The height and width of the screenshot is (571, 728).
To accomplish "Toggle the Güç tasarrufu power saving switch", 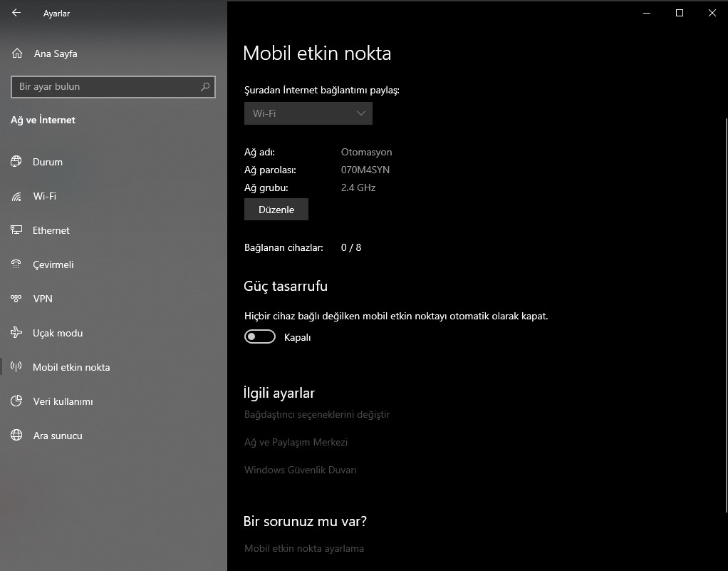I will click(x=260, y=337).
